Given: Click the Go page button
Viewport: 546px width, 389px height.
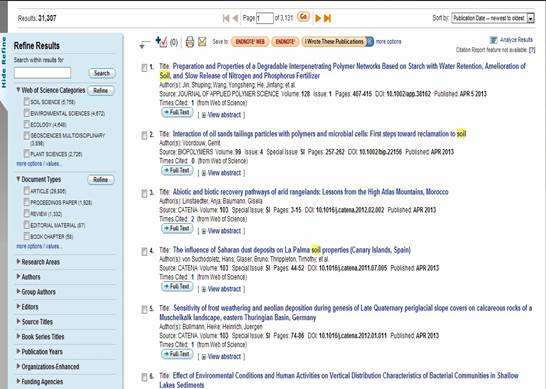Looking at the screenshot, I should (x=303, y=17).
